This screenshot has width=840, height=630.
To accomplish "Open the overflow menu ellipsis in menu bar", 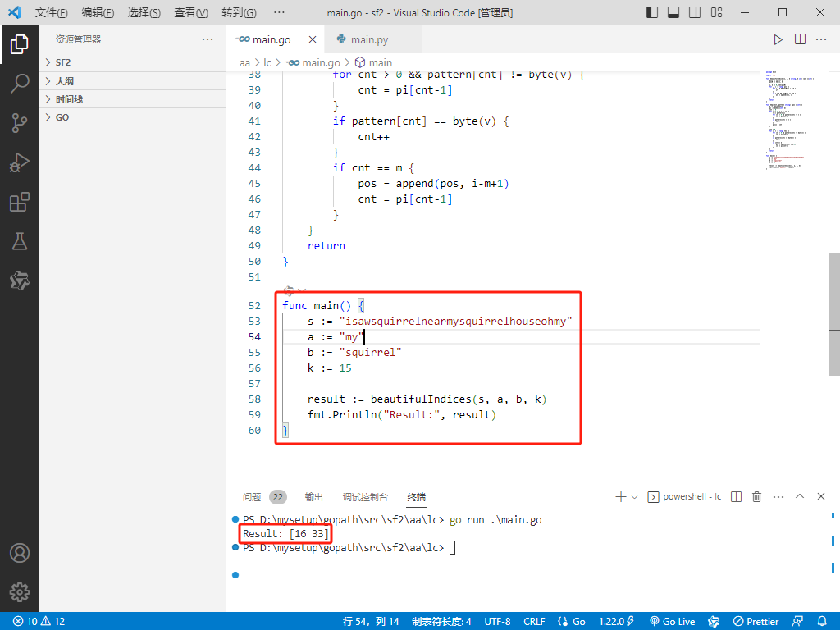I will [x=279, y=12].
